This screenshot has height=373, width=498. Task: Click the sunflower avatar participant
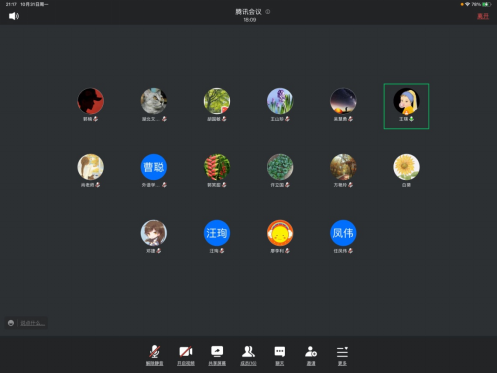pos(406,167)
